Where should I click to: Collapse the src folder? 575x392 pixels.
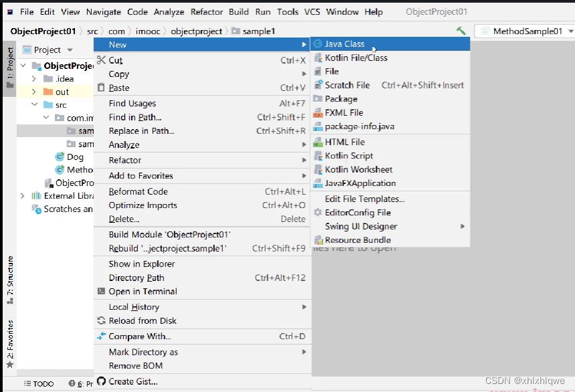(34, 105)
